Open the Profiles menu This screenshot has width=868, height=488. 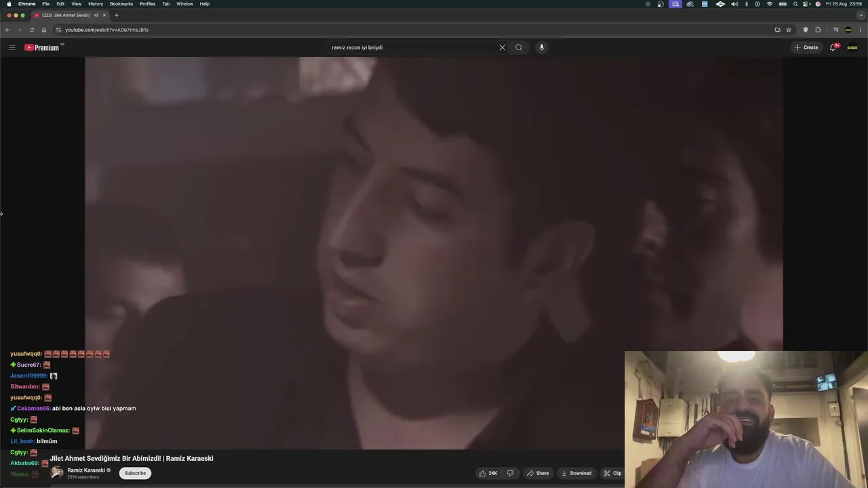pos(147,4)
